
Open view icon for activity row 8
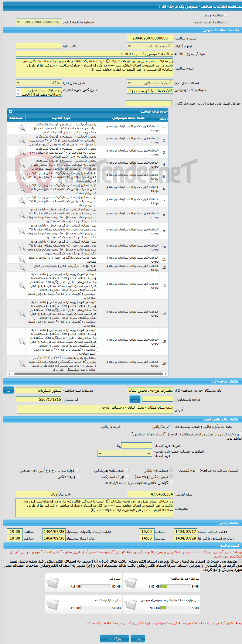21,215
